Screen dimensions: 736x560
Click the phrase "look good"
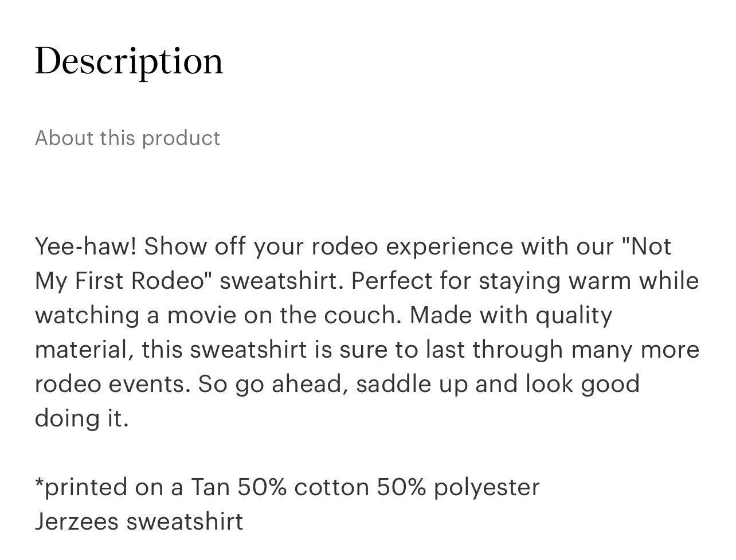click(x=582, y=384)
